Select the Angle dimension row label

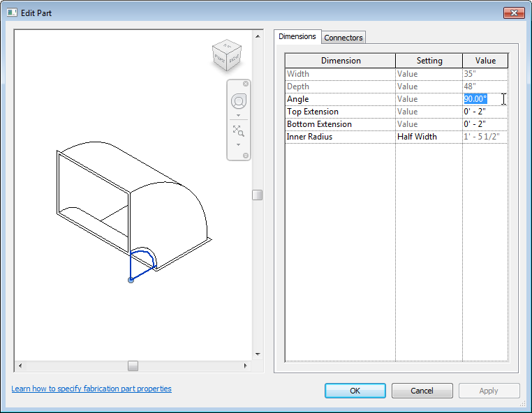(340, 99)
